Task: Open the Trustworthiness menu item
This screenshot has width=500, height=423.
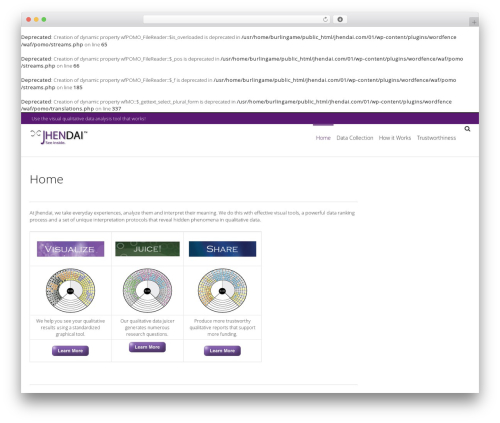Action: [x=436, y=138]
